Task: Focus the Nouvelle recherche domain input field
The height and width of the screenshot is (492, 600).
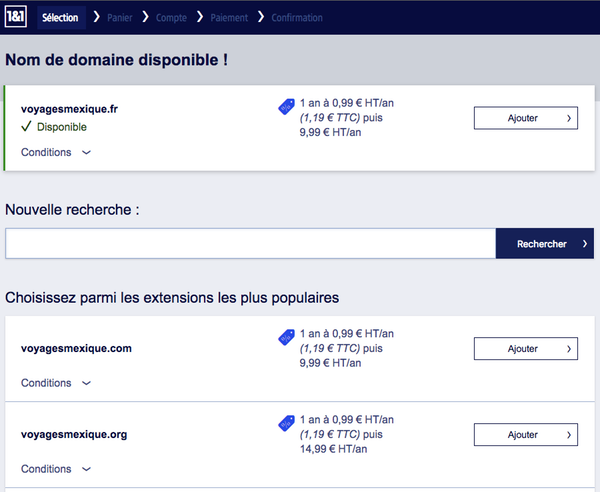Action: [250, 244]
